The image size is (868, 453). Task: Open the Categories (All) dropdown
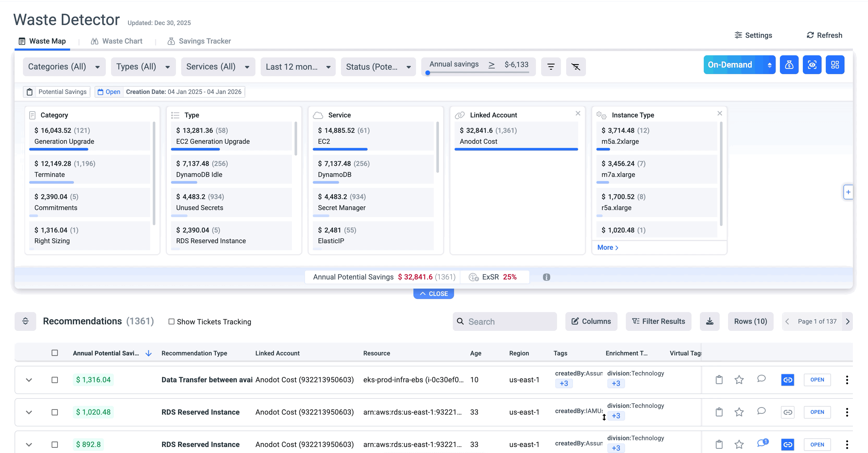point(64,67)
